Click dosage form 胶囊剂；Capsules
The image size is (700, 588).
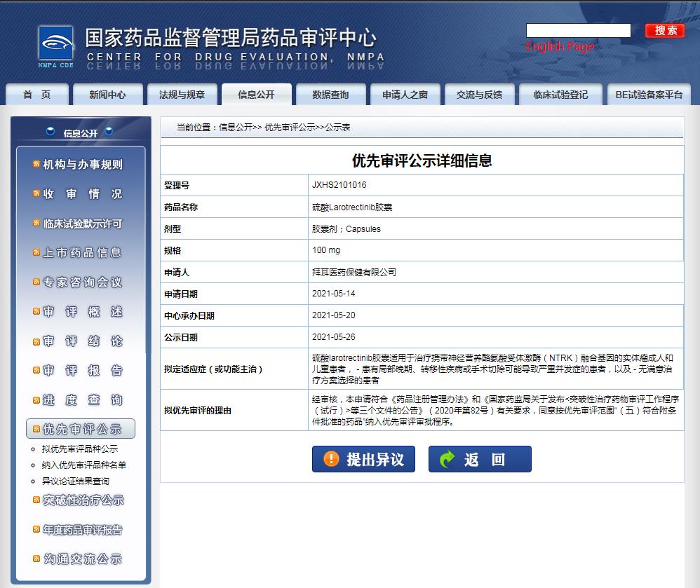point(346,229)
